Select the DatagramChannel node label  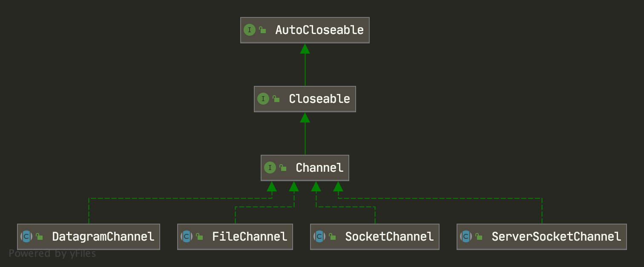click(103, 237)
